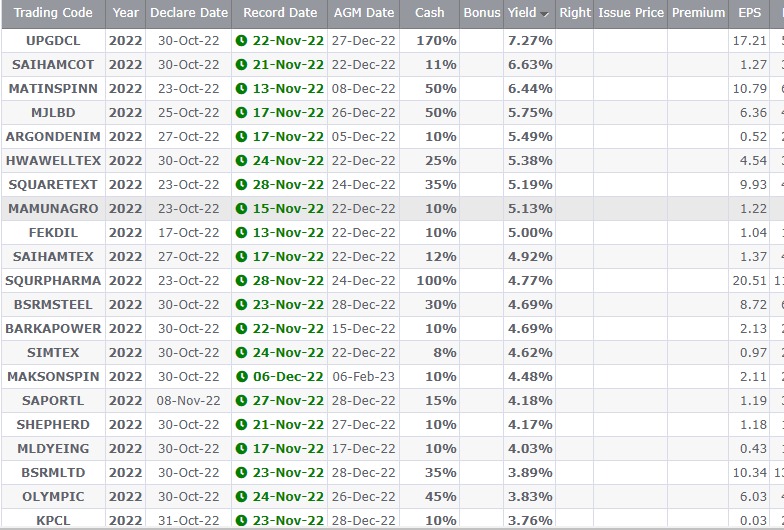
Task: Click the Cash column header
Action: [x=430, y=13]
